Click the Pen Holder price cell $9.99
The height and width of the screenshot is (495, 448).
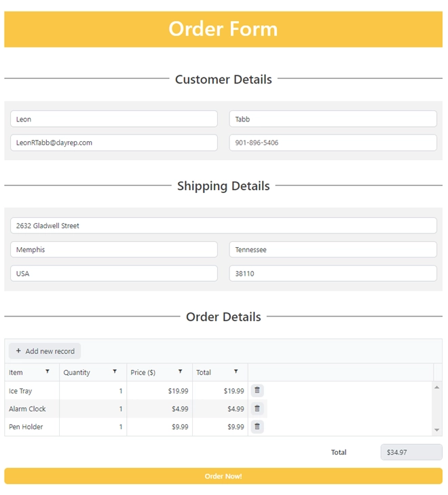[160, 427]
